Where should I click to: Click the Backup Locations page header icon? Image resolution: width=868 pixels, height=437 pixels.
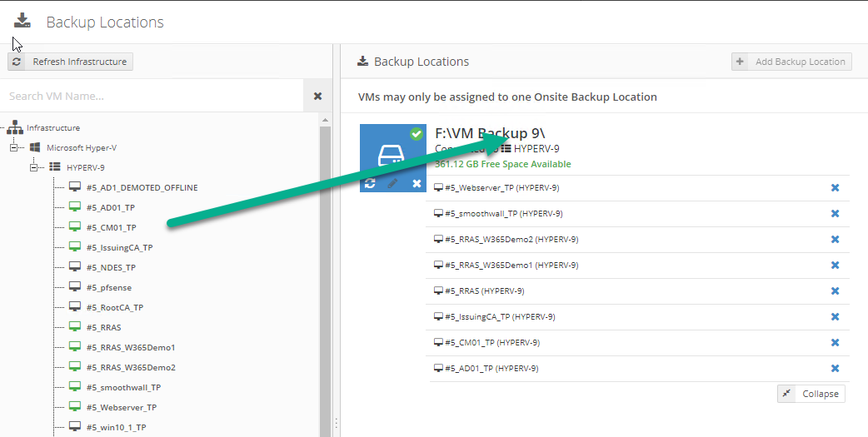22,21
